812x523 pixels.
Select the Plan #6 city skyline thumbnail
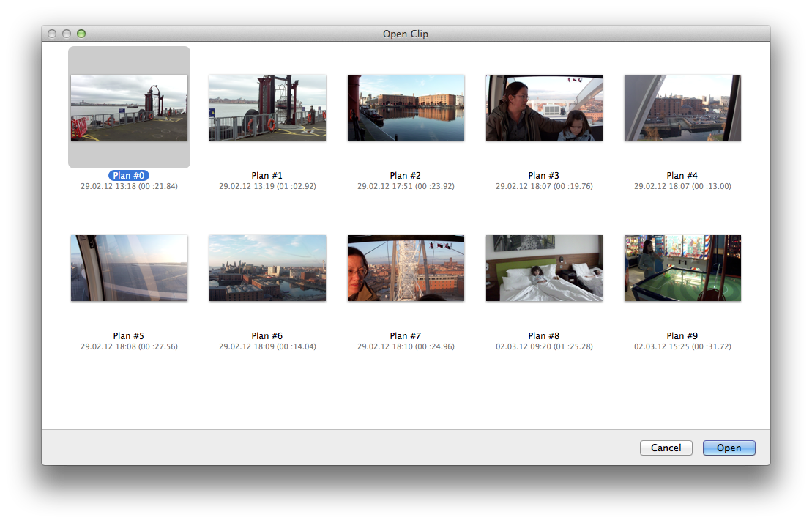267,268
